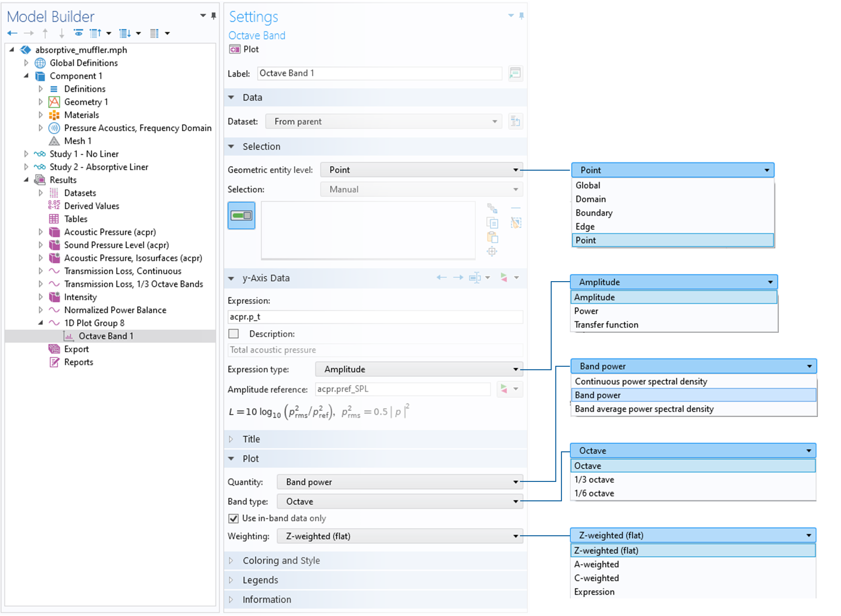Click the Expression field acpr.p_t

[x=374, y=317]
